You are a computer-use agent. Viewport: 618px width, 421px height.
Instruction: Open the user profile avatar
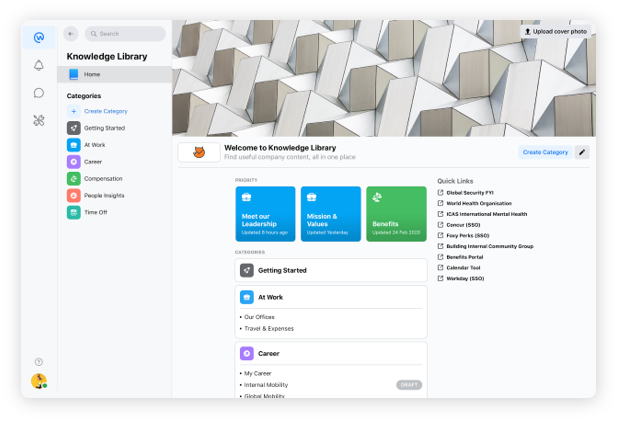pos(39,381)
